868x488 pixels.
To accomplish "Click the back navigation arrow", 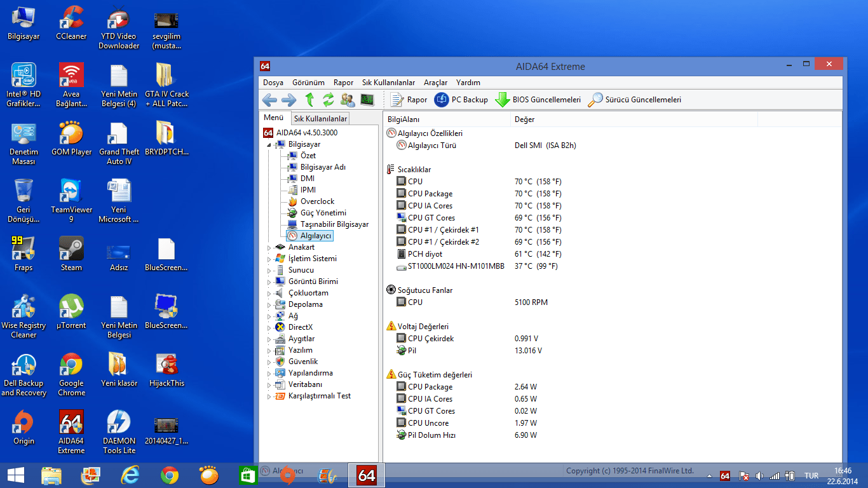I will click(x=269, y=99).
